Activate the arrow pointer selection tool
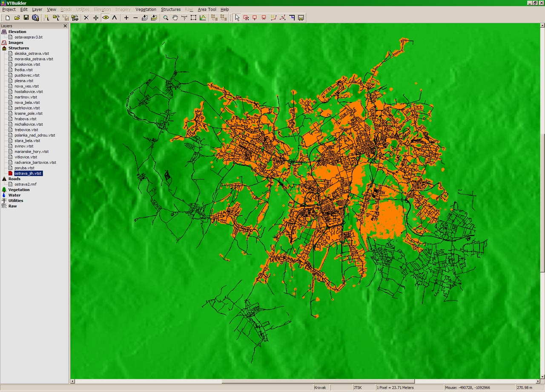The width and height of the screenshot is (545, 392). coord(237,18)
